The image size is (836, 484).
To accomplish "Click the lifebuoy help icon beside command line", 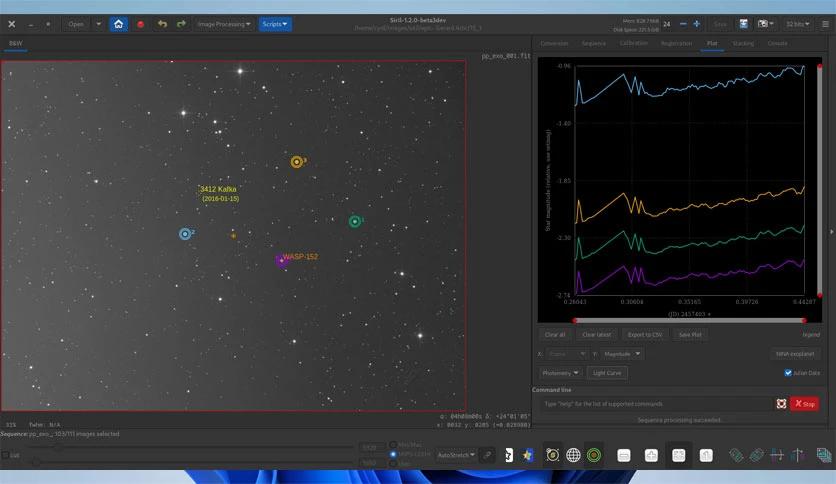I will click(781, 404).
